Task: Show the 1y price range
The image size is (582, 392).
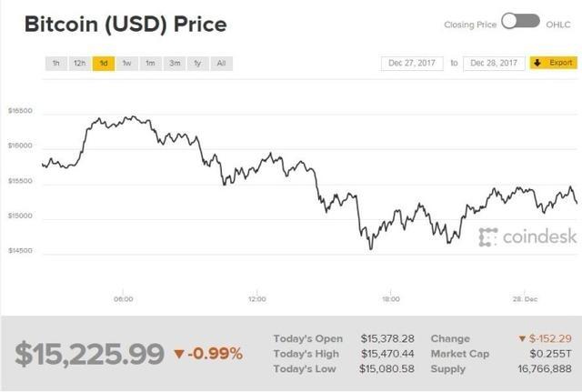Action: 196,63
